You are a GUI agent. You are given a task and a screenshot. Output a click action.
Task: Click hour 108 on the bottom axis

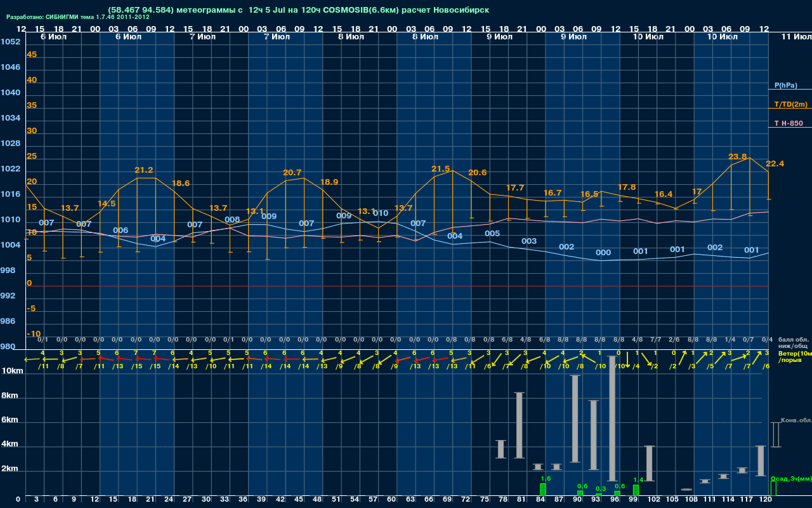coord(691,500)
